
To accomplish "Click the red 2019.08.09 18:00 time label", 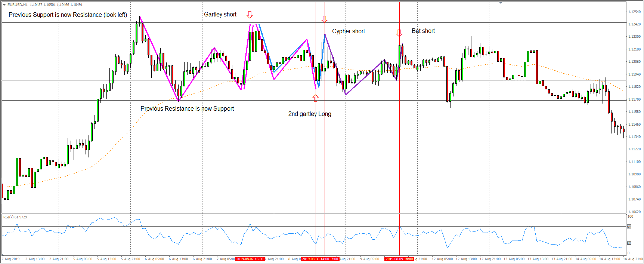I will coord(399,259).
